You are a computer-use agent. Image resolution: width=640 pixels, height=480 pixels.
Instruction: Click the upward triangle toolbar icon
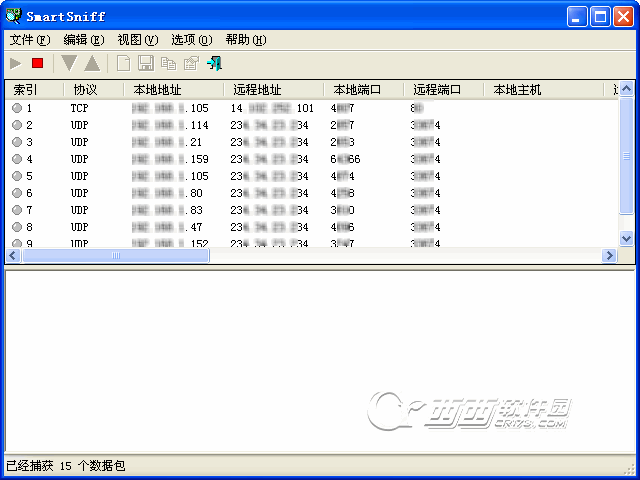click(x=92, y=63)
